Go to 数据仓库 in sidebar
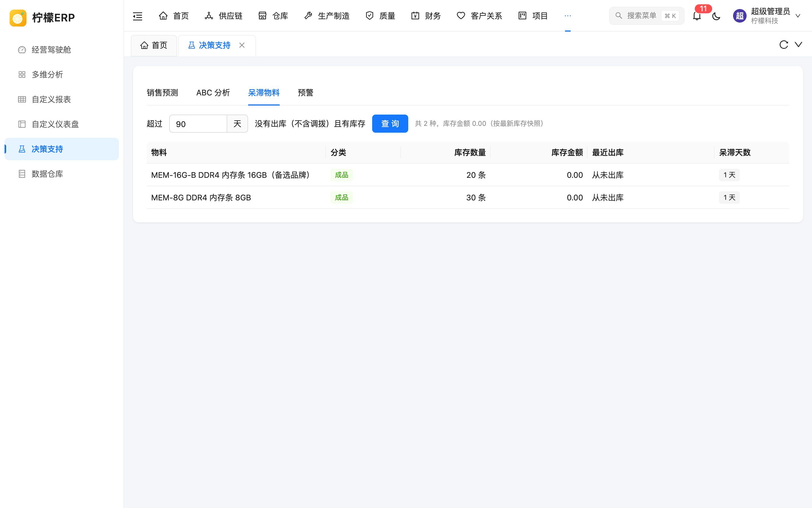812x508 pixels. coord(62,174)
